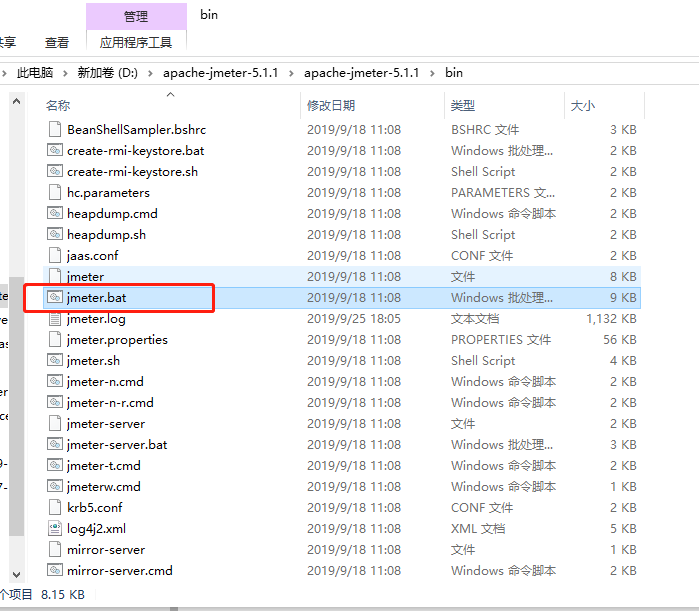Sort files by 类型 column header

pyautogui.click(x=463, y=106)
